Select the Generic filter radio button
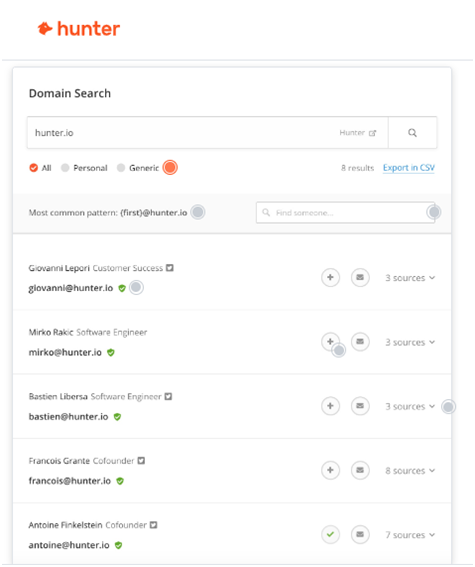The height and width of the screenshot is (567, 475). click(121, 168)
